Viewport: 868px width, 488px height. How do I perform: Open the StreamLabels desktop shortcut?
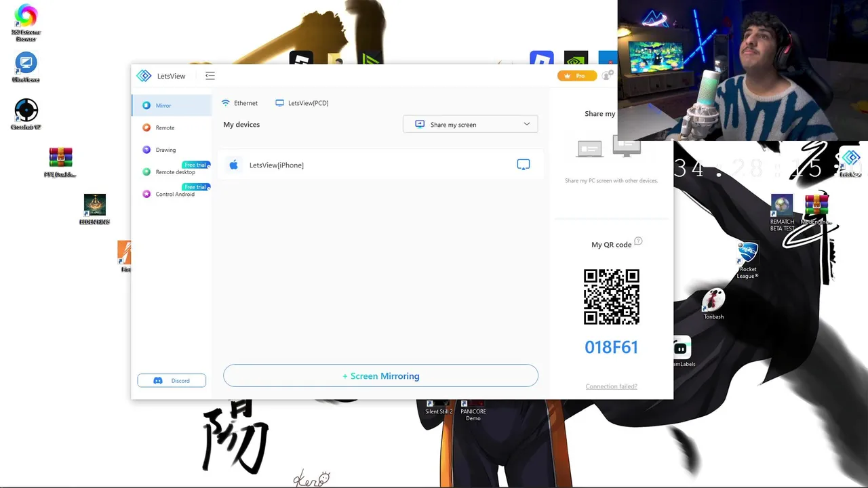pyautogui.click(x=681, y=352)
